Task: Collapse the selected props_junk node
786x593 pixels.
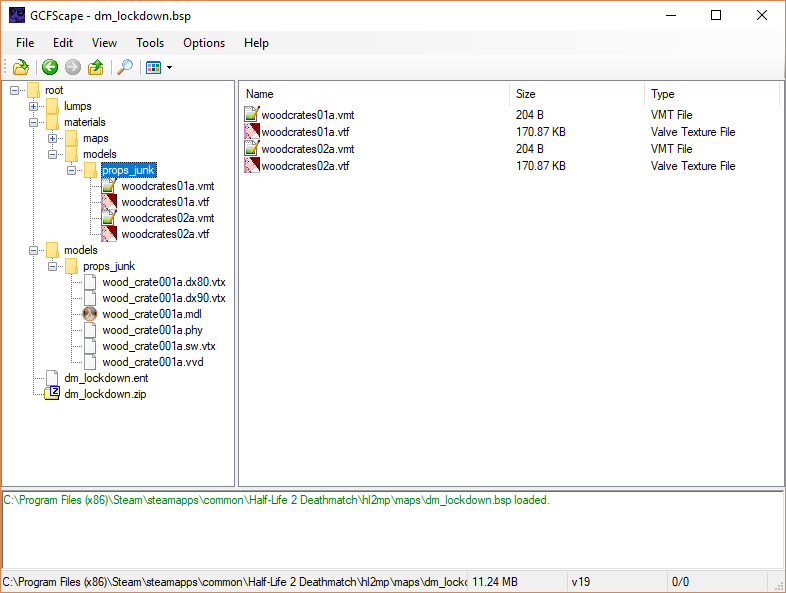Action: pyautogui.click(x=72, y=170)
